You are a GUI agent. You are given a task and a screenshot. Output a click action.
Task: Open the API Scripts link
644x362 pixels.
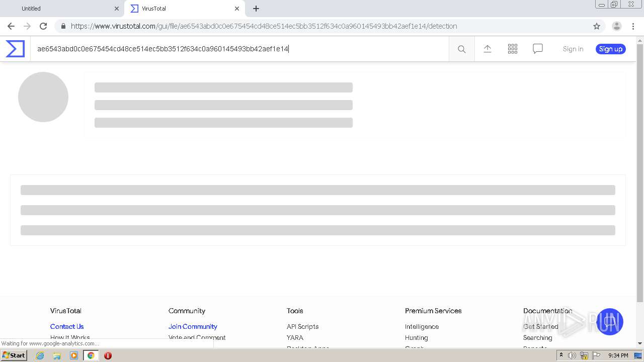302,326
